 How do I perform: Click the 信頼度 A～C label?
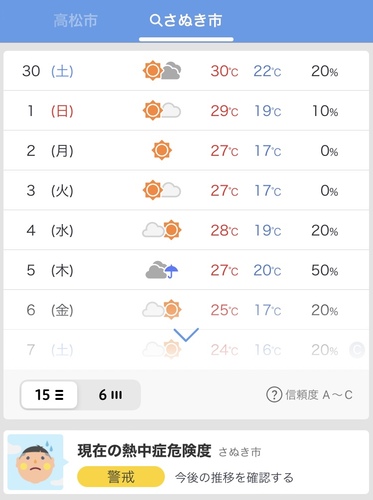pos(319,395)
